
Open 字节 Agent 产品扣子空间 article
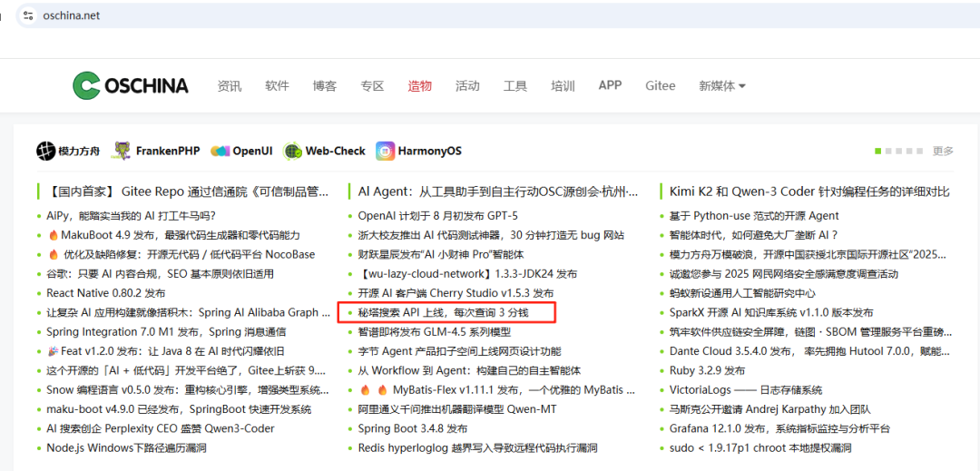[459, 352]
